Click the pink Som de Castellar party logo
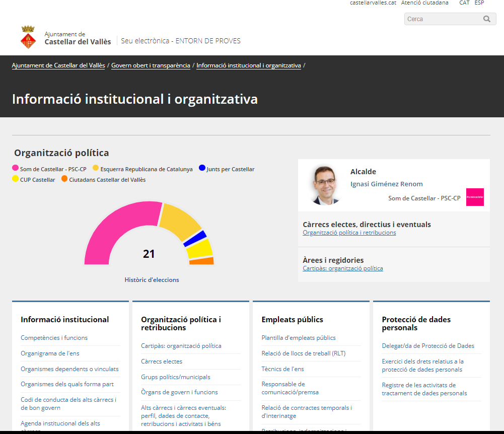 475,197
